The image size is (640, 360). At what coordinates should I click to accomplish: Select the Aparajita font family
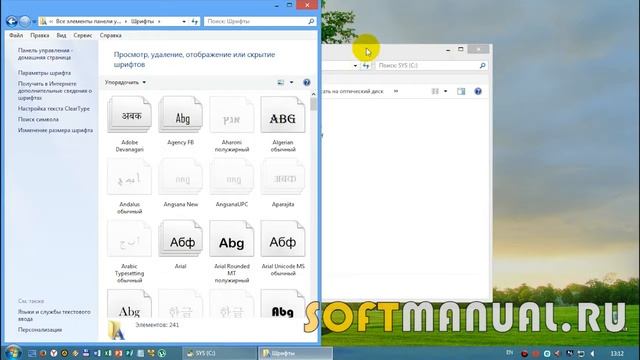point(283,177)
